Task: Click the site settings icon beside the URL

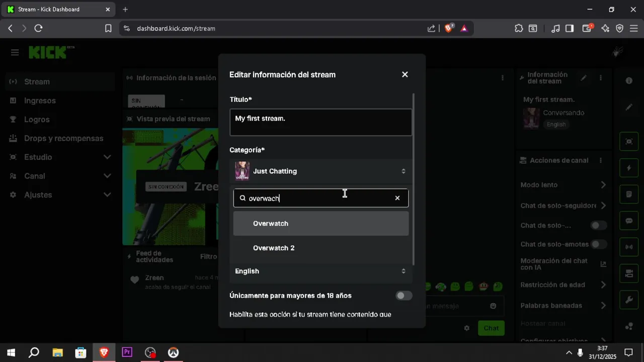Action: (x=126, y=29)
